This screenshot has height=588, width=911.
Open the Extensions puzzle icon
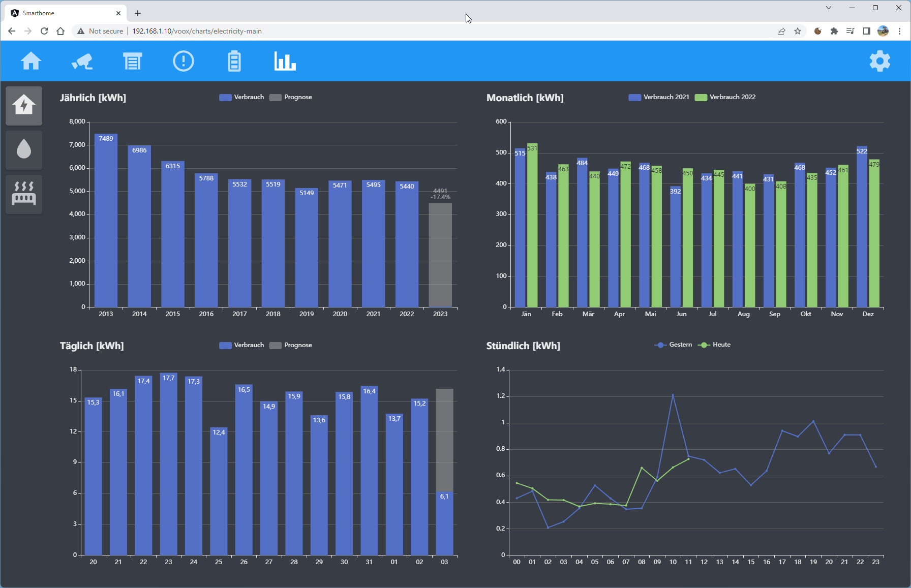pos(834,31)
